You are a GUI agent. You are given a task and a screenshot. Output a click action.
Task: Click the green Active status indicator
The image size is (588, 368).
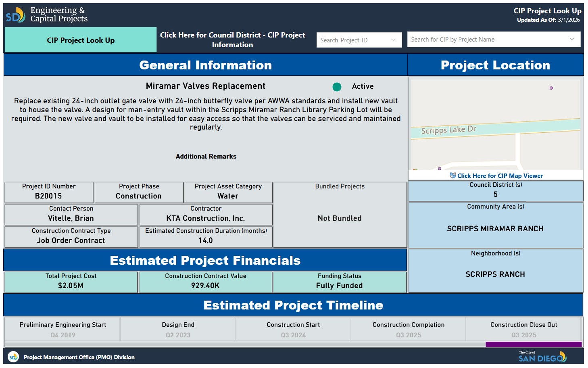(x=337, y=87)
